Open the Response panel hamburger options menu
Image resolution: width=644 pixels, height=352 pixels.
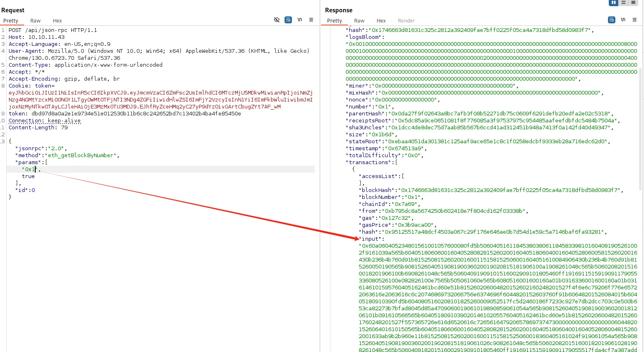pyautogui.click(x=635, y=20)
